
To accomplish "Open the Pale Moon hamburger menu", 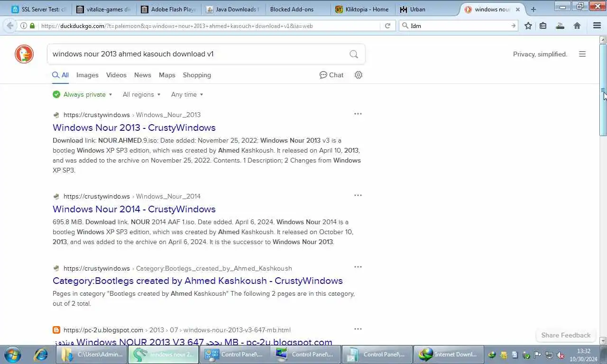I will click(597, 26).
